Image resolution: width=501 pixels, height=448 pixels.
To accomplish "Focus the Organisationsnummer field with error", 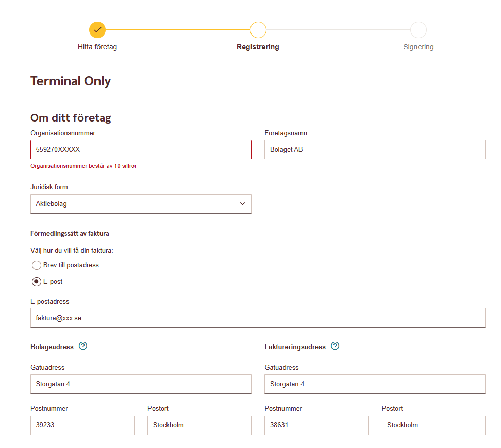I will click(x=141, y=149).
